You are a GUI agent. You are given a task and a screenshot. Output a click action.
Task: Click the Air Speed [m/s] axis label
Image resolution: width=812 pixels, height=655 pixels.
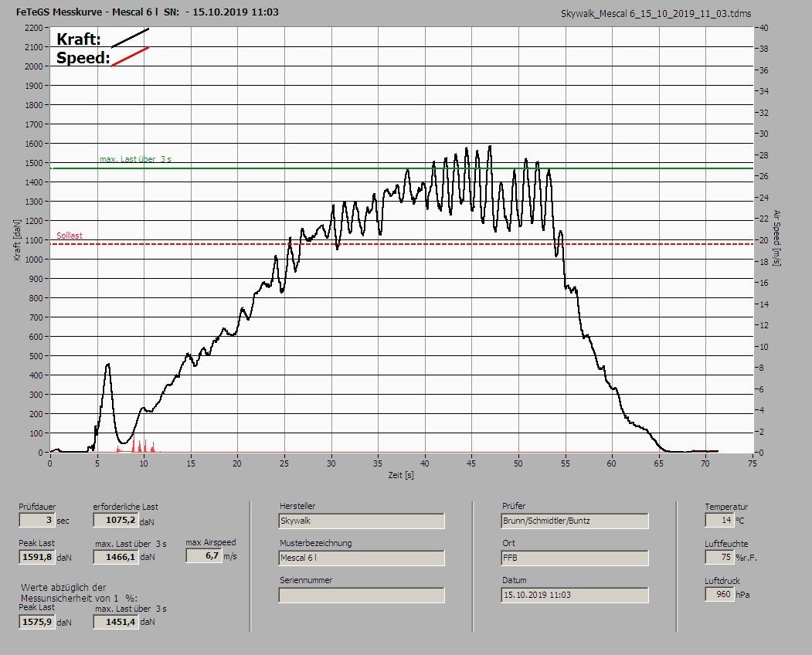[x=776, y=238]
